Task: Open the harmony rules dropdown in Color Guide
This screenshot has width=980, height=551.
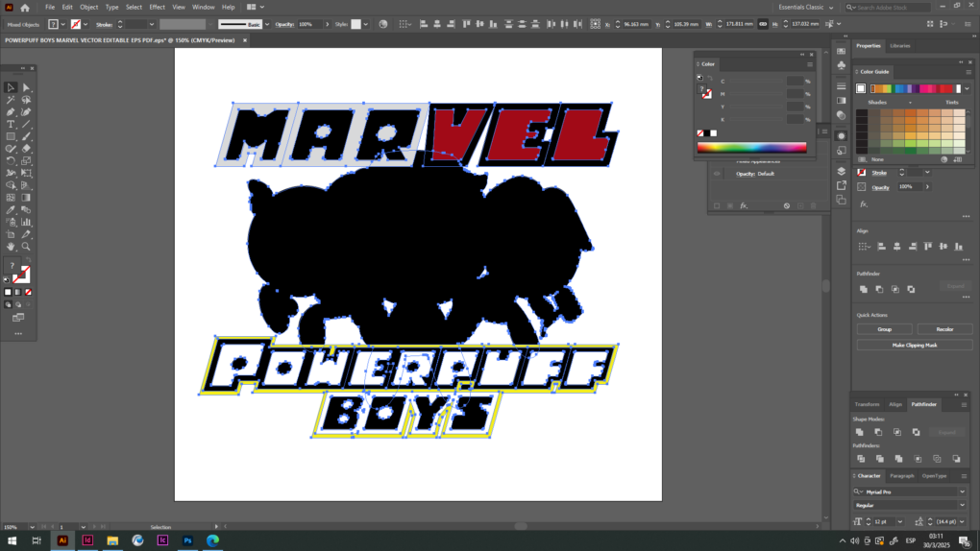Action: (967, 88)
